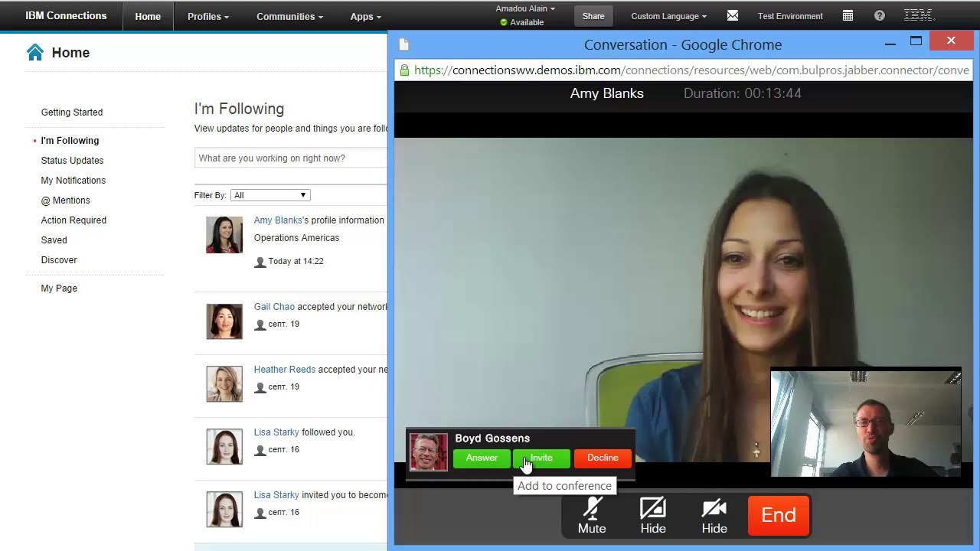This screenshot has width=980, height=551.
Task: Open Heather Reeds's profile link
Action: point(285,370)
